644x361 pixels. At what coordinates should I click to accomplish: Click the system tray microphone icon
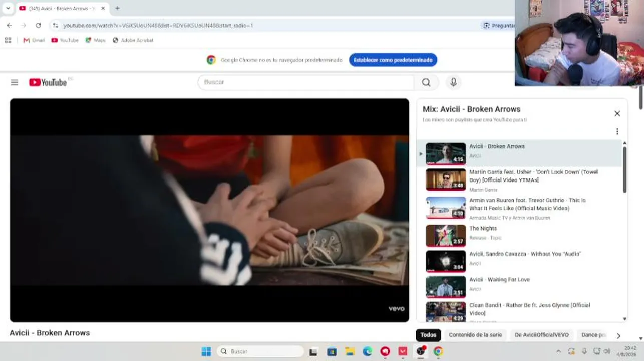coord(584,351)
